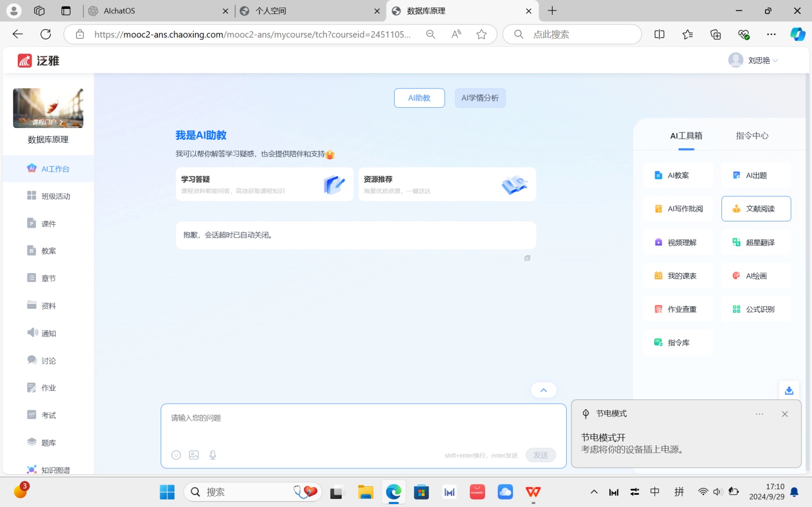812x507 pixels.
Task: Expand the 刘思艳 user account dropdown
Action: (x=753, y=60)
